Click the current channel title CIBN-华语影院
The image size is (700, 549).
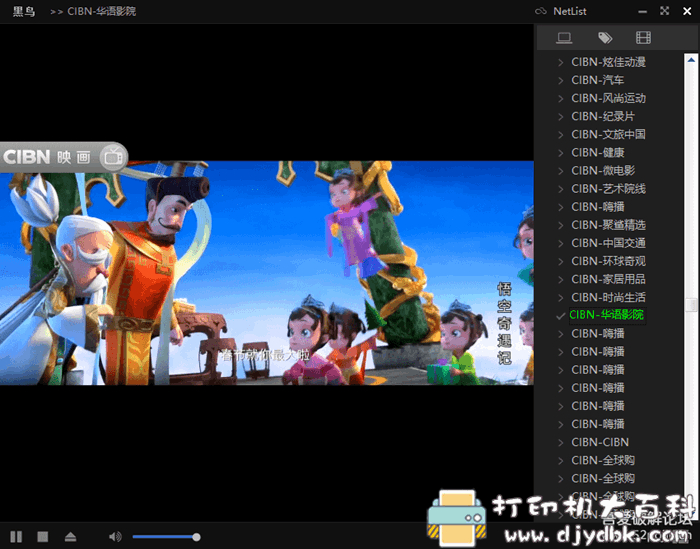pos(101,11)
